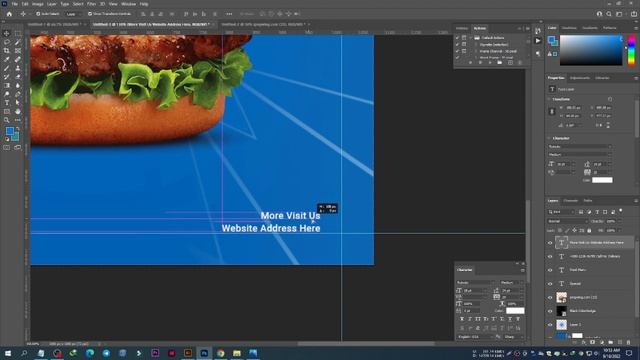Open the options bar overflow three-dots menu

click(x=229, y=14)
